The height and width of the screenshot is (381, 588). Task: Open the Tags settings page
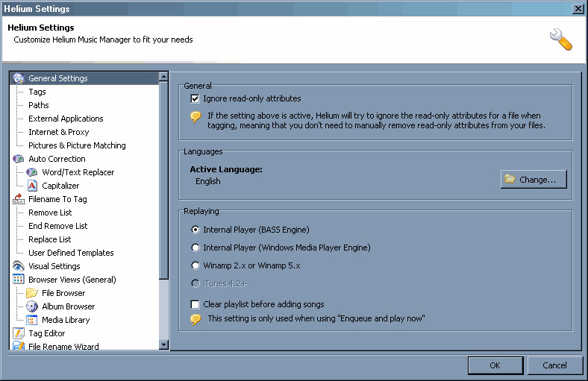[x=37, y=92]
